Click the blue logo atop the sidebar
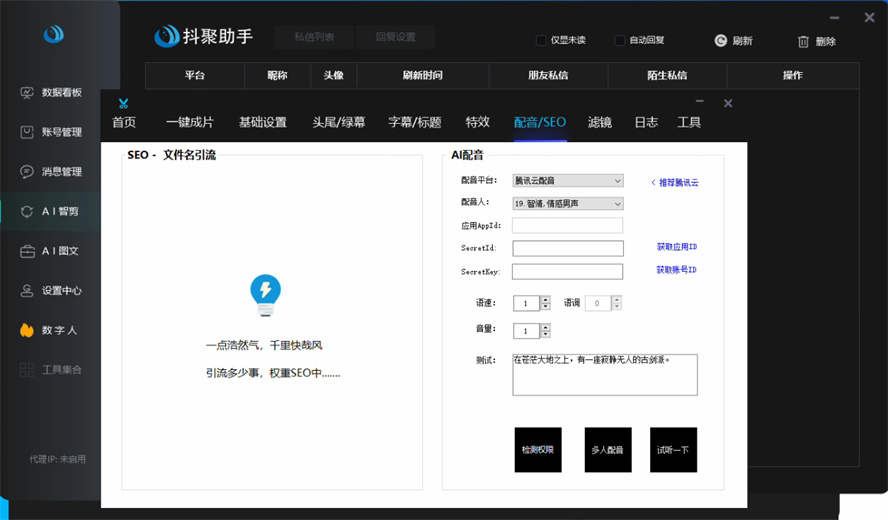 [x=54, y=35]
